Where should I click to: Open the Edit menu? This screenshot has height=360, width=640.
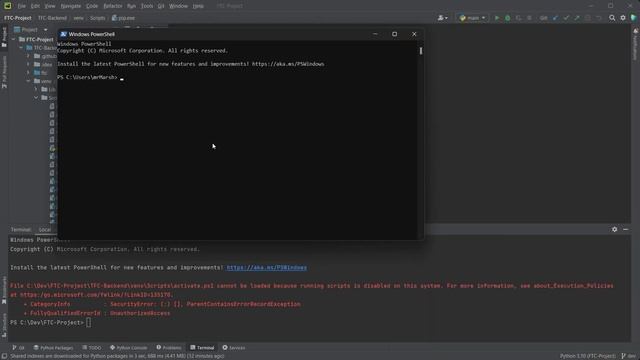pyautogui.click(x=36, y=6)
